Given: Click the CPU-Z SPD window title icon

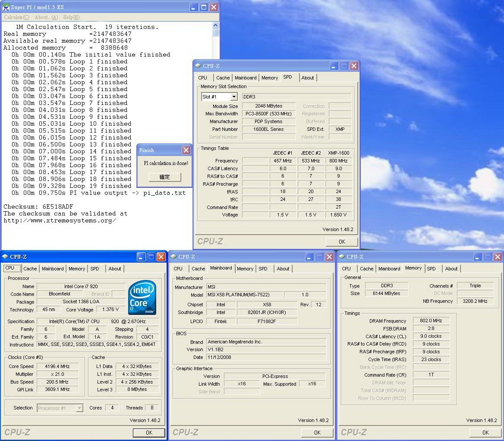Looking at the screenshot, I should (x=198, y=66).
